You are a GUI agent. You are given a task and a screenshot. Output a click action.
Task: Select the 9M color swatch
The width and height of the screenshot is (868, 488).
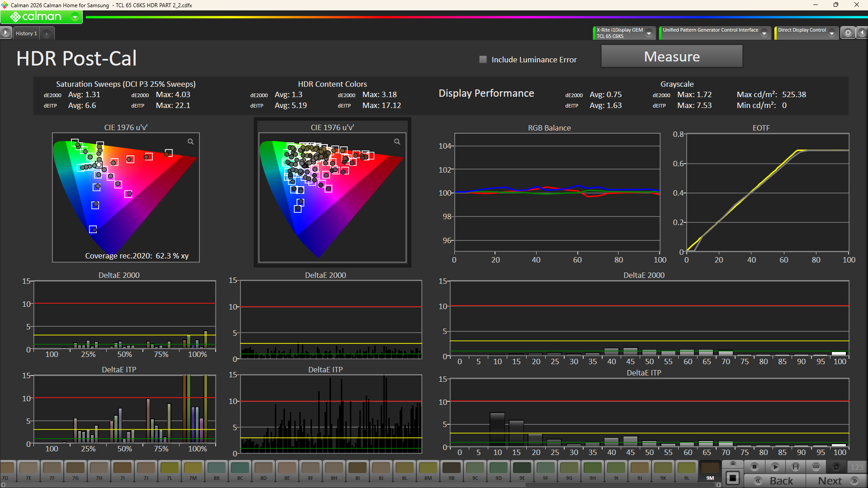(x=710, y=470)
